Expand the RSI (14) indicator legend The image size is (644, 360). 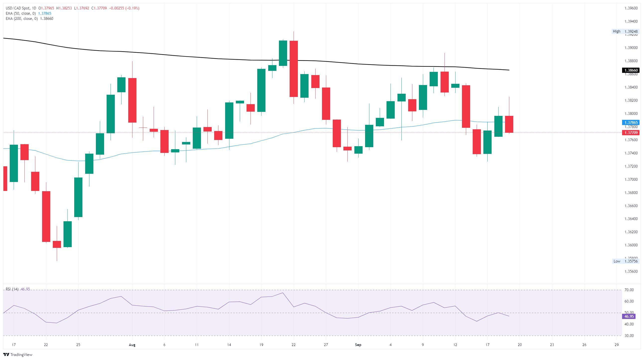[12, 289]
